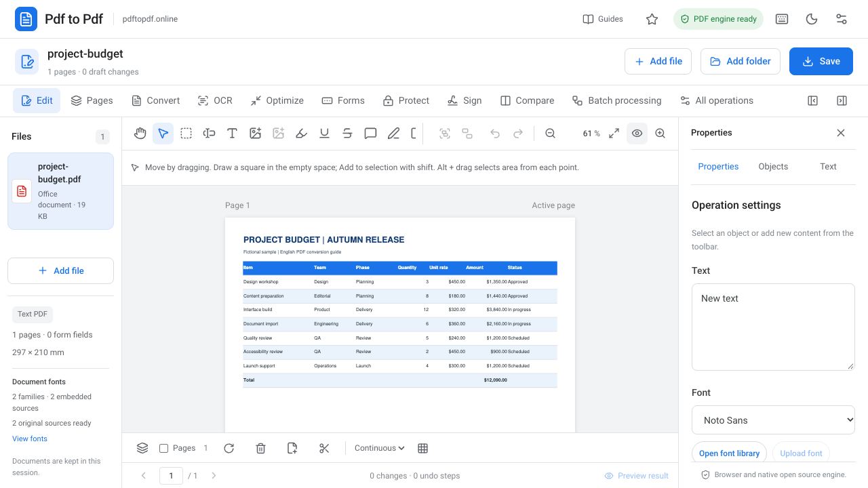The width and height of the screenshot is (868, 488).
Task: Open the Continuous view mode dropdown
Action: (x=380, y=448)
